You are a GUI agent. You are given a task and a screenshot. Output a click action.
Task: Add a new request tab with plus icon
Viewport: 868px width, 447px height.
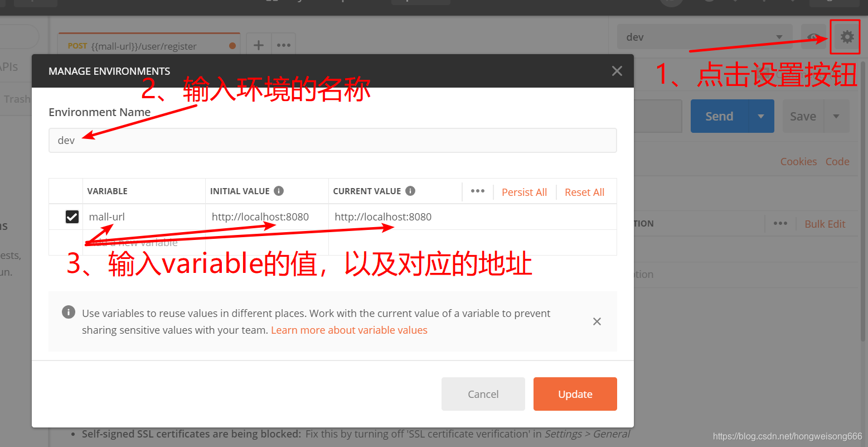coord(259,45)
